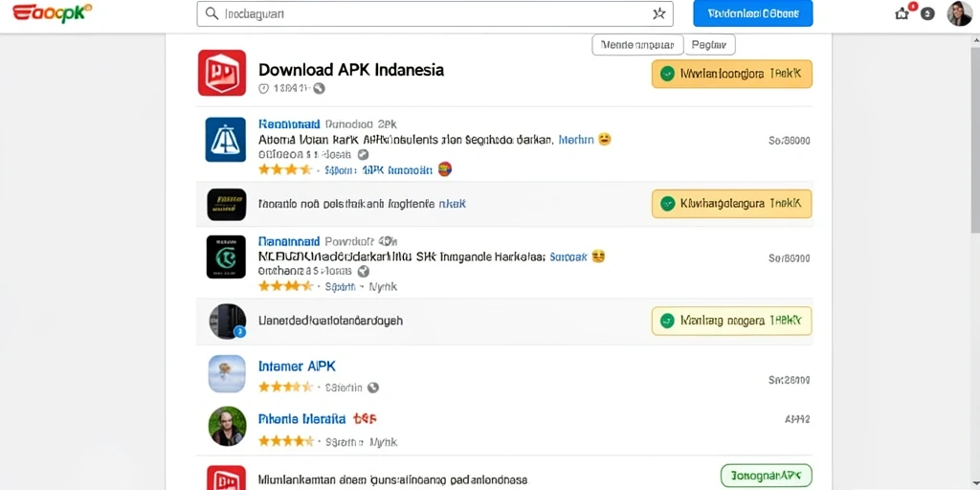Select the Pagtav tab

coord(709,45)
